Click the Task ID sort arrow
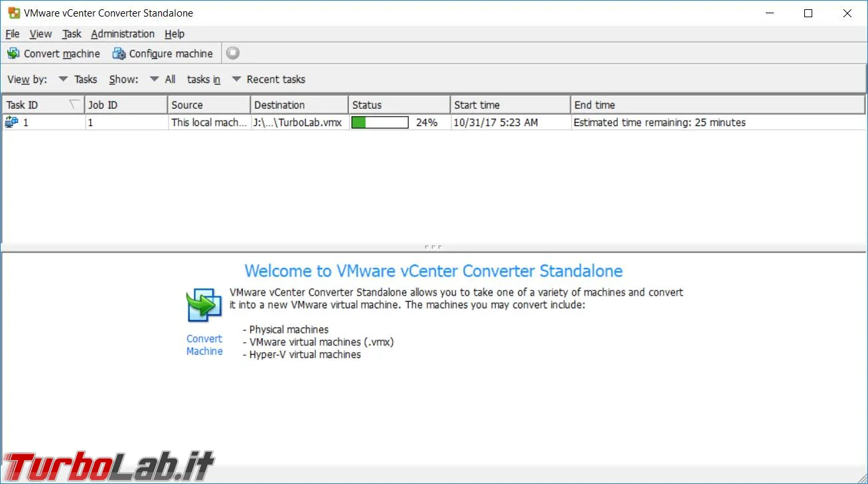Viewport: 868px width, 484px height. point(74,104)
